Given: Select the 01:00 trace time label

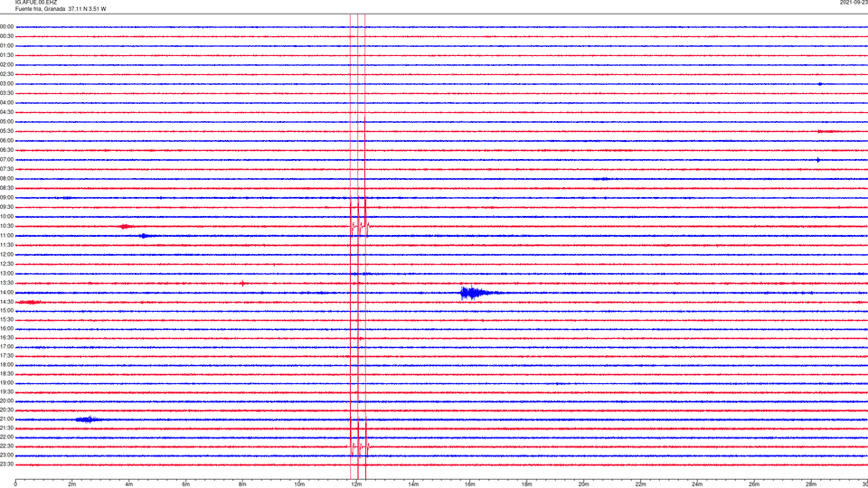Looking at the screenshot, I should pyautogui.click(x=6, y=46).
